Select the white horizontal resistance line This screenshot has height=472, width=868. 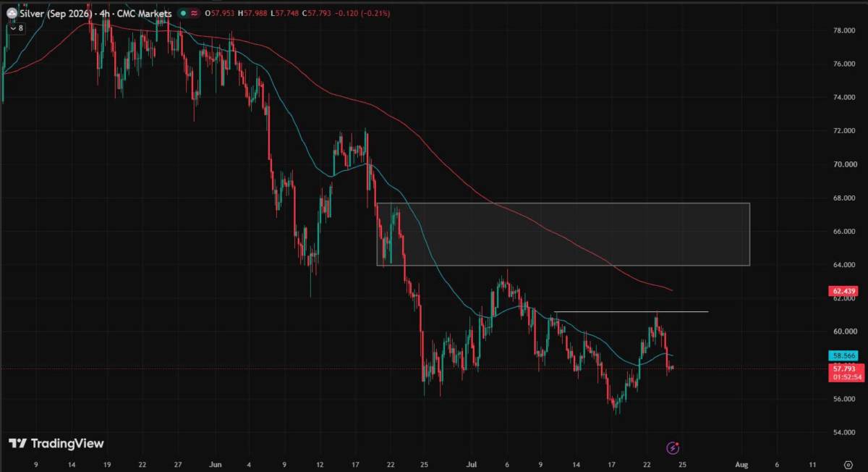631,312
